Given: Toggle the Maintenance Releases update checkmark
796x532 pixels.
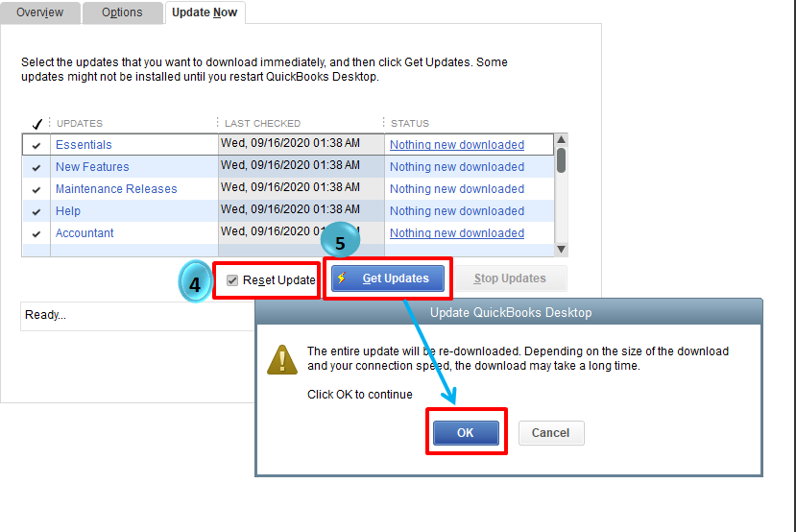Looking at the screenshot, I should tap(36, 189).
